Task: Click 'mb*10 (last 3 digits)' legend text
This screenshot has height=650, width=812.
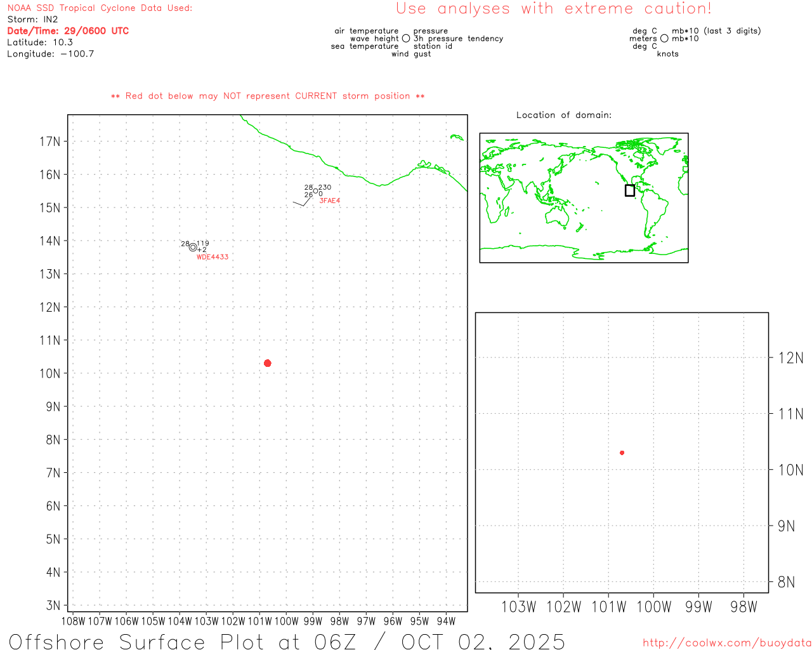Action: 716,31
